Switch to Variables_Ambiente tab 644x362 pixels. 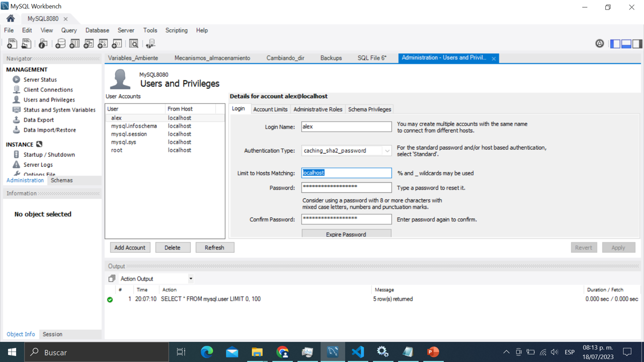pos(133,58)
